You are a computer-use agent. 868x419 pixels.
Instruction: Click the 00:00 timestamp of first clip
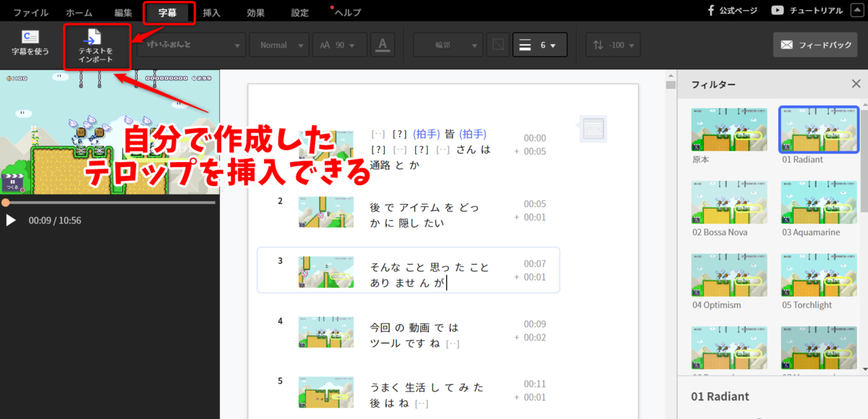(x=535, y=138)
